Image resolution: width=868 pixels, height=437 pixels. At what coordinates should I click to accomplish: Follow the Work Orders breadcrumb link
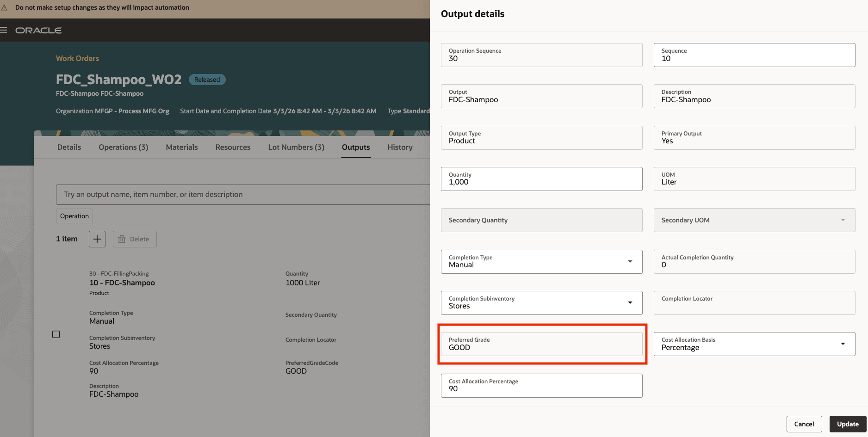pyautogui.click(x=77, y=58)
